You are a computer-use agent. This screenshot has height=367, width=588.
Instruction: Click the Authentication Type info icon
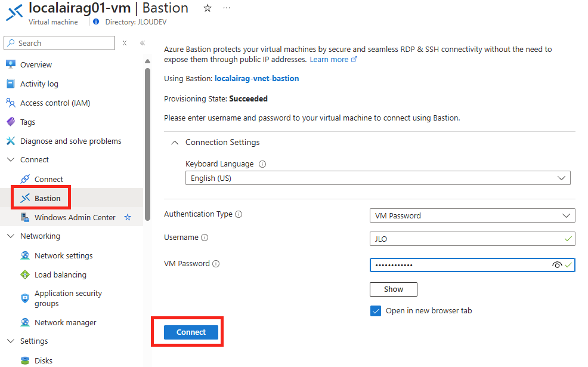239,214
